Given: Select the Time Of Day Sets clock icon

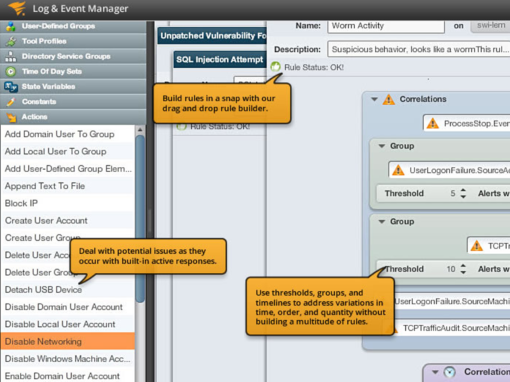Looking at the screenshot, I should click(11, 71).
